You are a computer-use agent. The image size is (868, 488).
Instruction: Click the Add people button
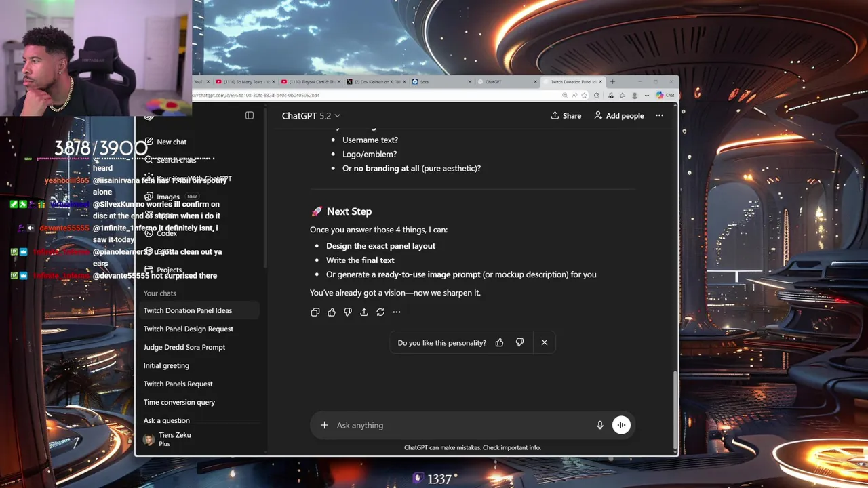point(618,116)
